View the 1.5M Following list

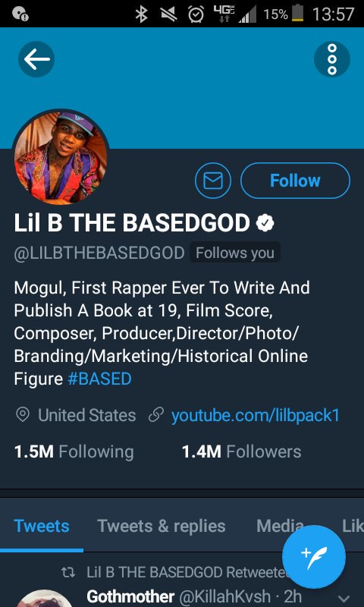[74, 451]
